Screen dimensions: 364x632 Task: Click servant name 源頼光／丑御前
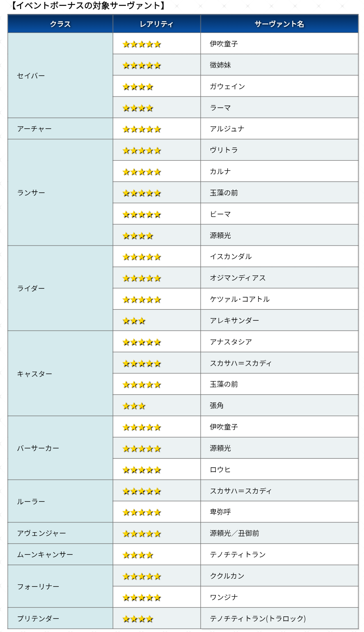tap(234, 533)
